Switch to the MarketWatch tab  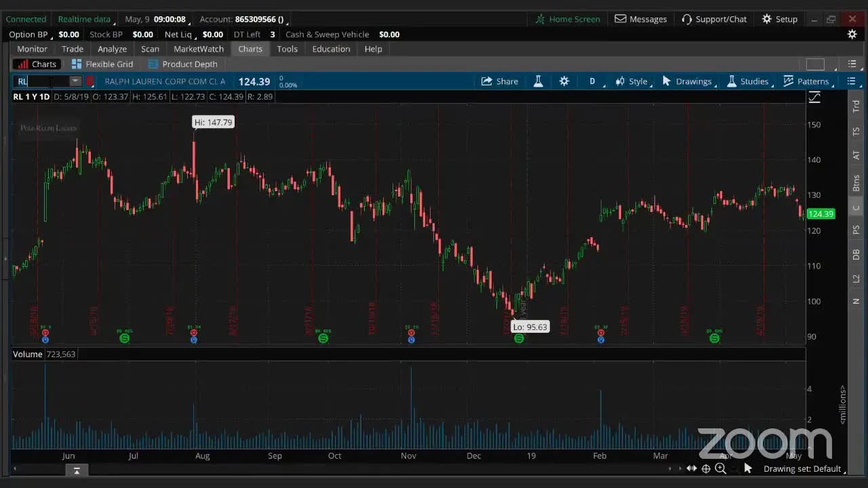coord(199,49)
